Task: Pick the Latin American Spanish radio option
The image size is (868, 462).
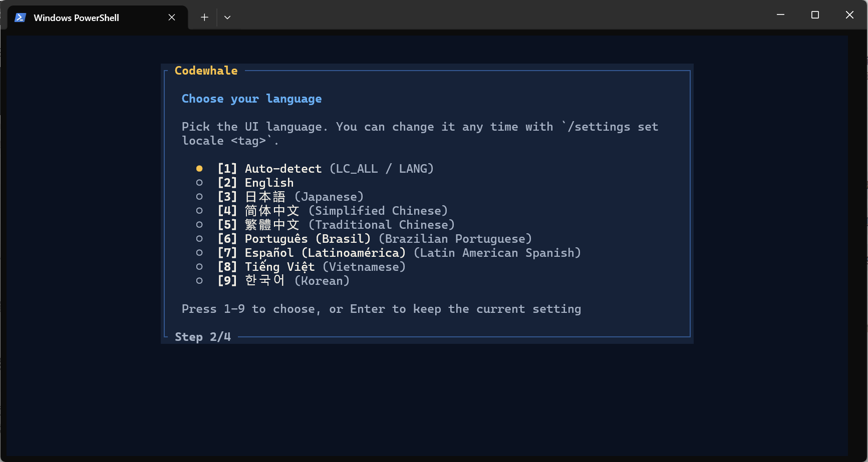Action: click(199, 253)
